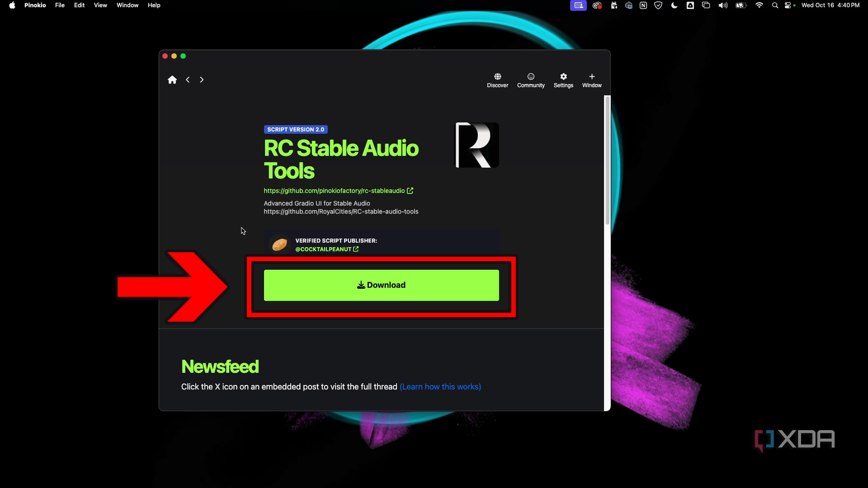Open the Community page
The width and height of the screenshot is (868, 488).
(531, 80)
